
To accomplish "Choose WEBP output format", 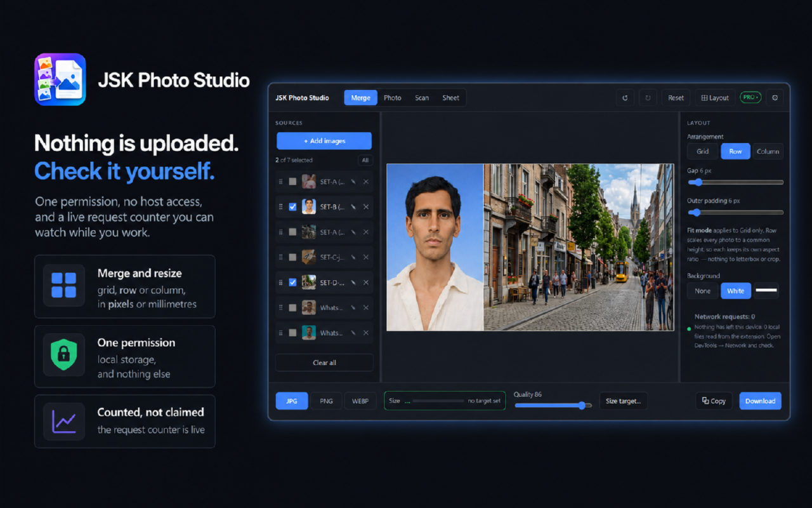I will click(x=360, y=401).
